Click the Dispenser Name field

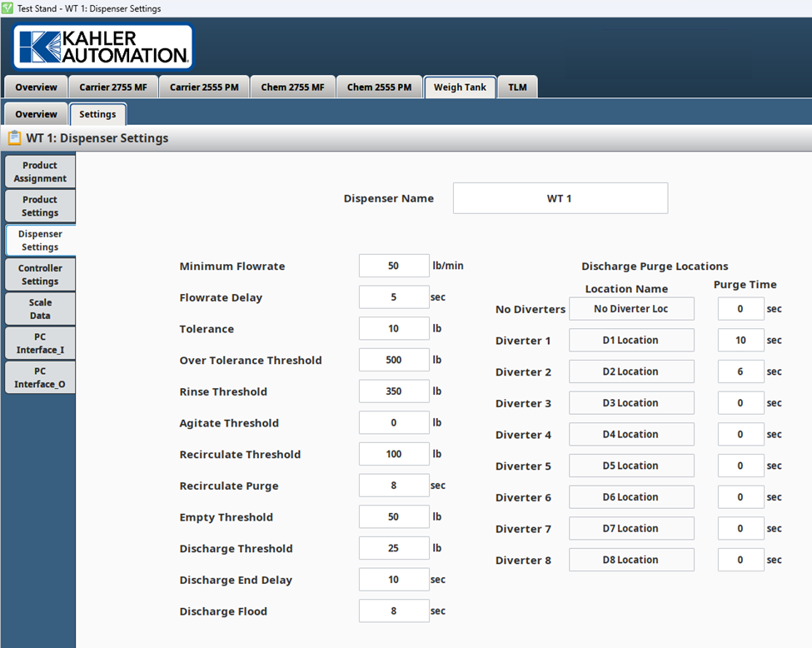560,199
